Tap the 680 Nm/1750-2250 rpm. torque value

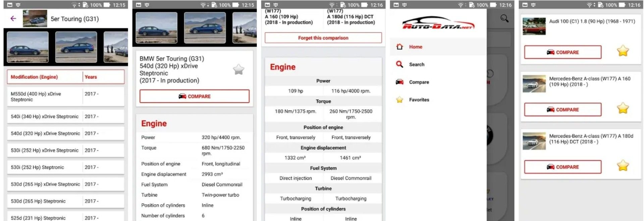[223, 151]
